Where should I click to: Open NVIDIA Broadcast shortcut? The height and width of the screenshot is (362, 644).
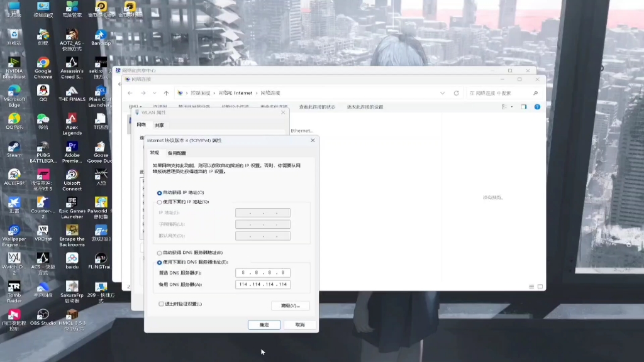14,68
